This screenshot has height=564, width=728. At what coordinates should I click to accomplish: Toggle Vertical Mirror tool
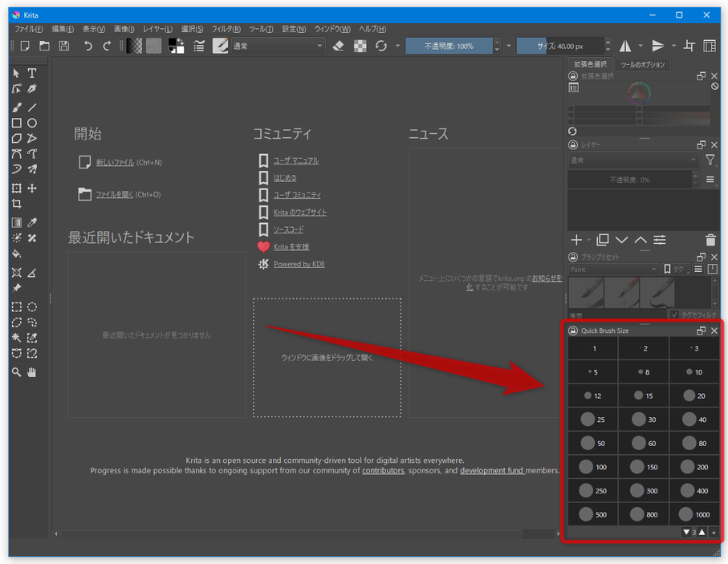(658, 46)
